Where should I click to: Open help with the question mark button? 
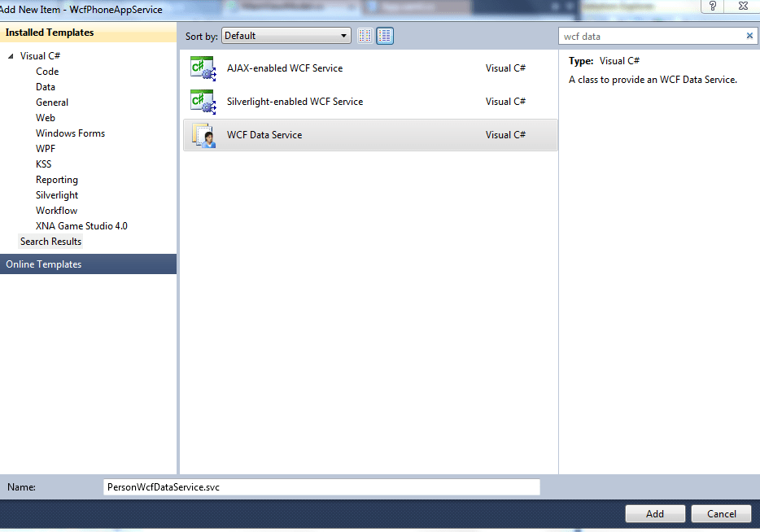[x=712, y=7]
